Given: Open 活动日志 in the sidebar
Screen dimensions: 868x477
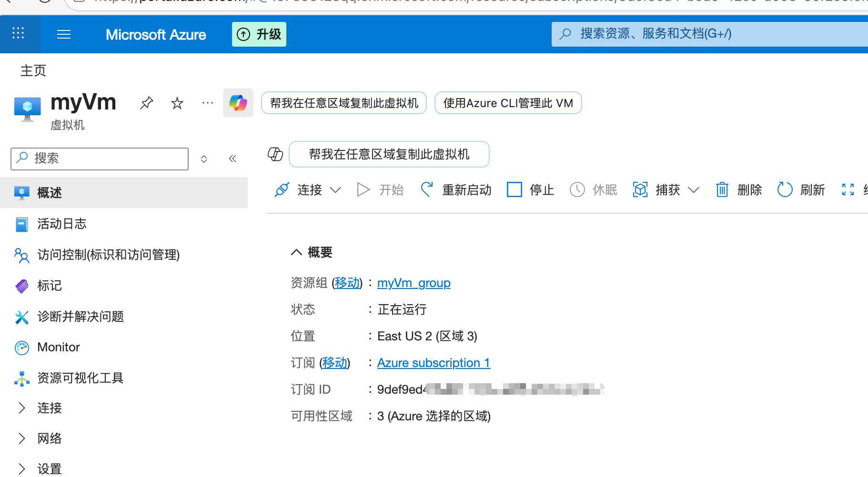Looking at the screenshot, I should 61,224.
